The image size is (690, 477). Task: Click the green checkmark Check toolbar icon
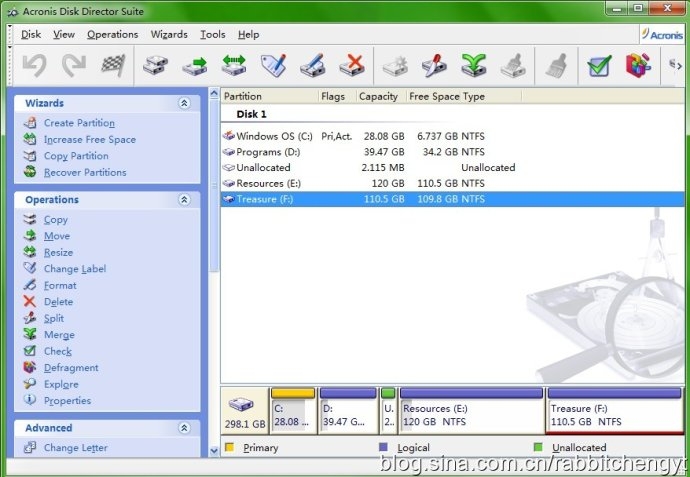pos(599,66)
